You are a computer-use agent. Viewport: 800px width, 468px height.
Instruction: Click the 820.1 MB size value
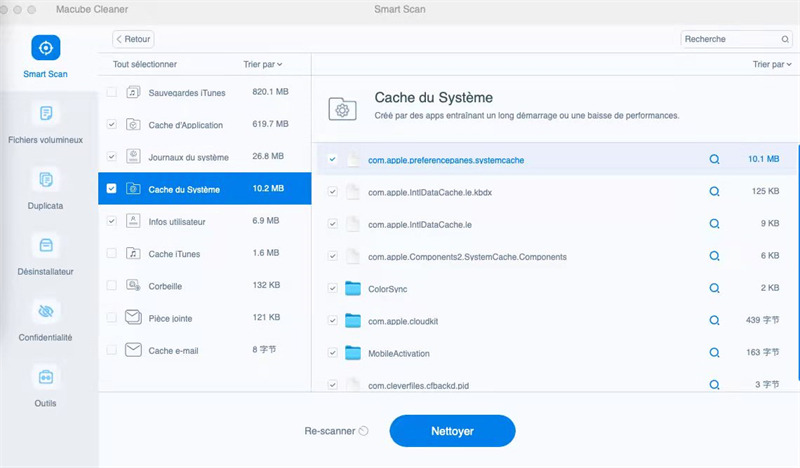[x=270, y=92]
